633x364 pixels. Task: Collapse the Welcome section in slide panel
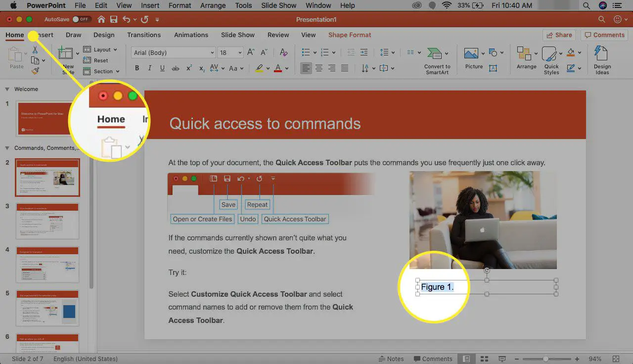tap(7, 89)
